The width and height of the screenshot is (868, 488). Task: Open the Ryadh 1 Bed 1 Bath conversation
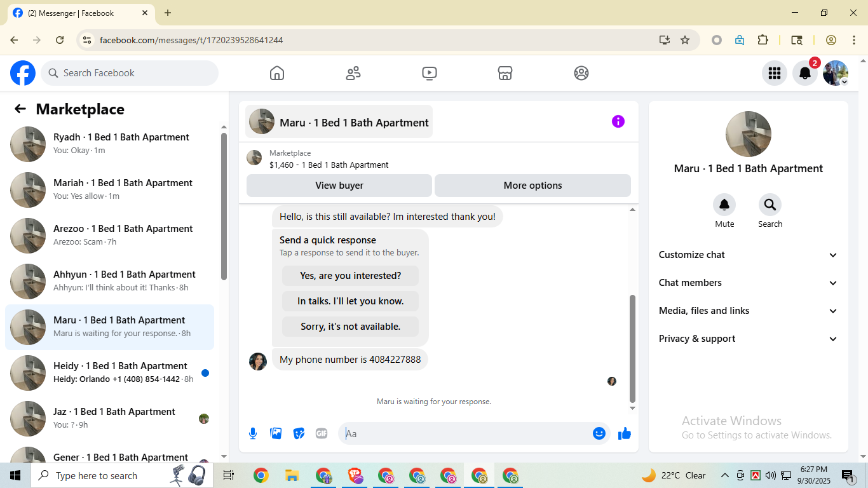click(109, 144)
